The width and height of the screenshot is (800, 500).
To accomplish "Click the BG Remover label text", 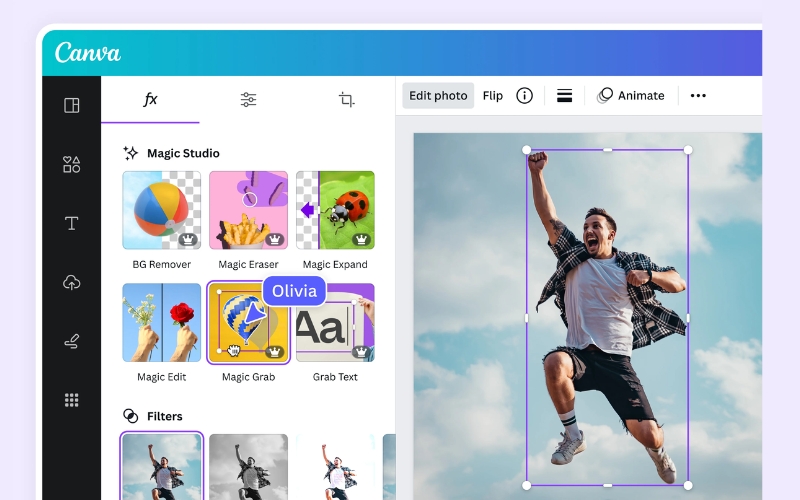I will (x=162, y=264).
